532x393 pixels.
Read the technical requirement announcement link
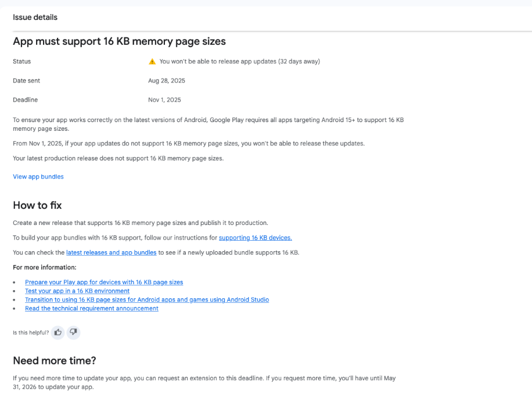tap(92, 308)
